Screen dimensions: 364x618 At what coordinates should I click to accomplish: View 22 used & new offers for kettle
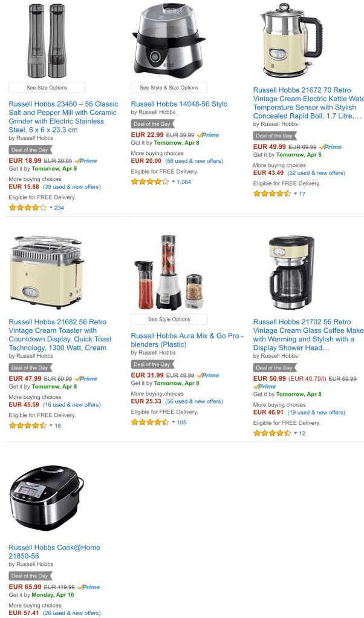pos(316,173)
